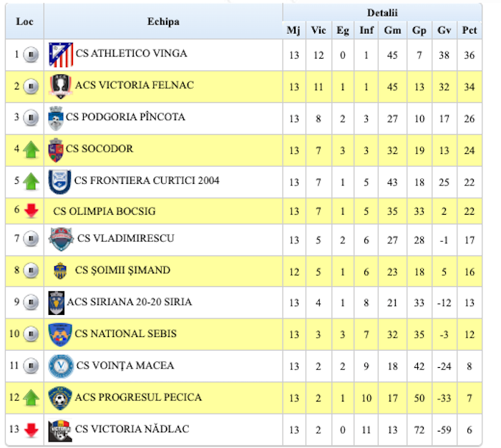Click the Echipa column header

pos(163,21)
